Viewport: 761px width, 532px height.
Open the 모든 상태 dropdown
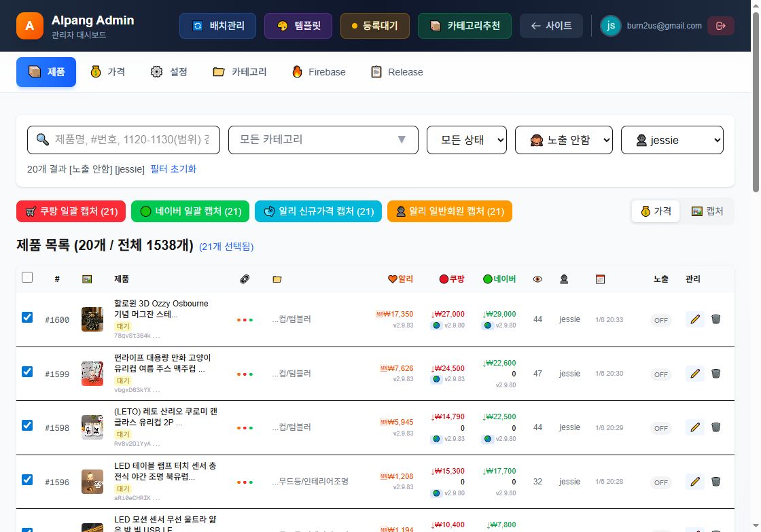[467, 140]
